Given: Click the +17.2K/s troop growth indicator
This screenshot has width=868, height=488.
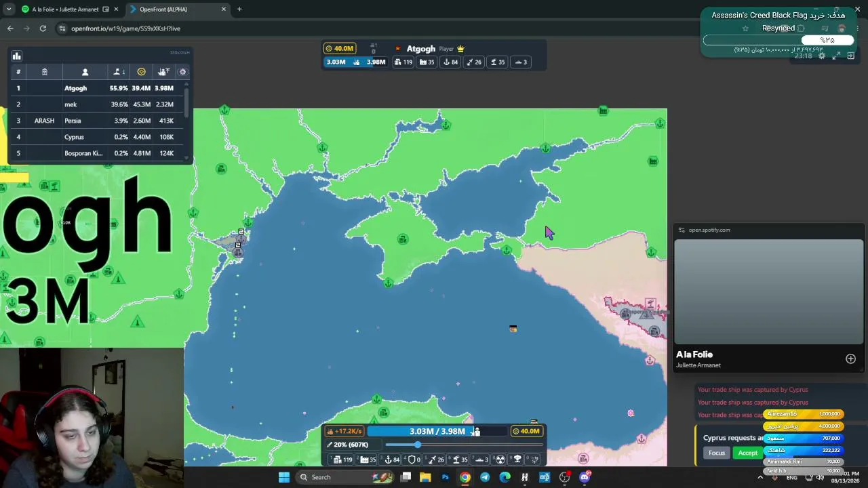Looking at the screenshot, I should (344, 431).
